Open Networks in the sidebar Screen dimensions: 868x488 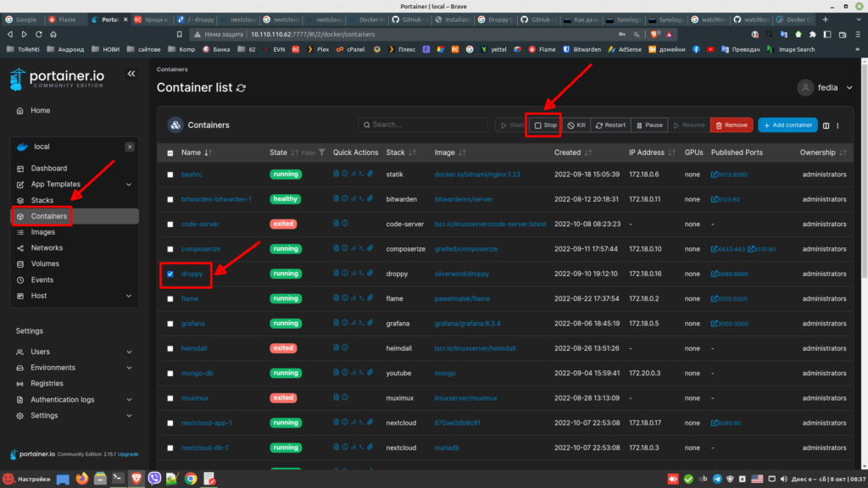pos(47,248)
